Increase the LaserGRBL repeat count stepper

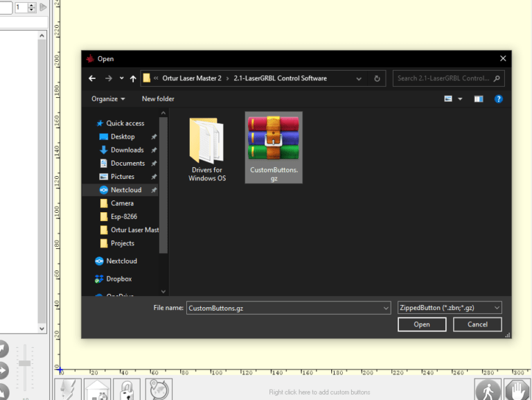coord(31,5)
